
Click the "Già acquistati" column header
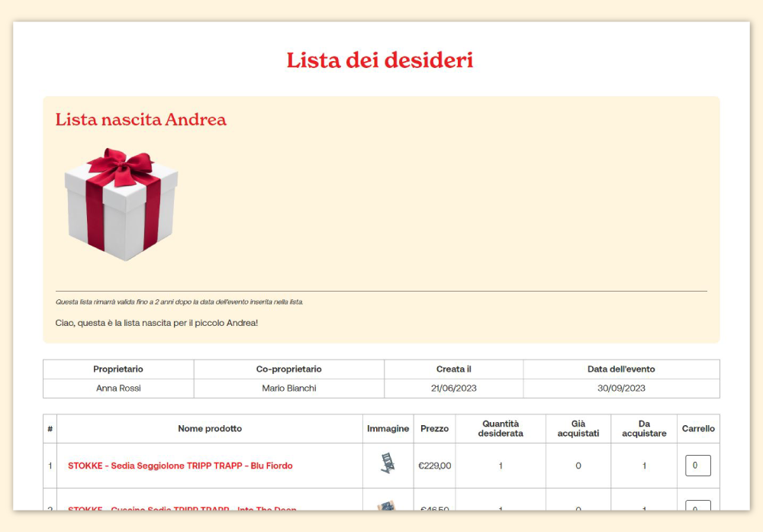(x=578, y=429)
